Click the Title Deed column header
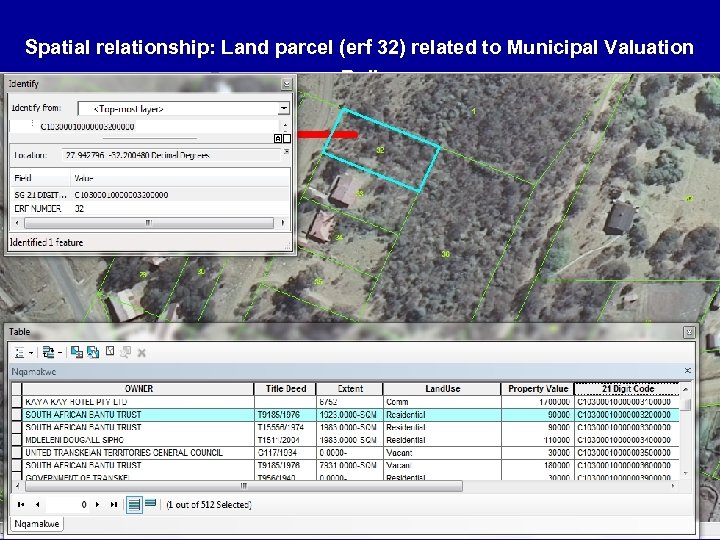 (x=285, y=388)
